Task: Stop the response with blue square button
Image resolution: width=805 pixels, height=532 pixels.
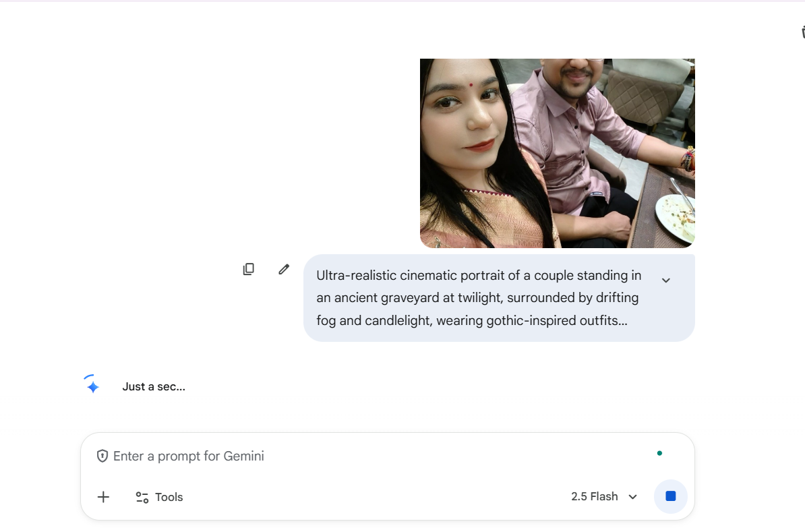Action: [670, 496]
